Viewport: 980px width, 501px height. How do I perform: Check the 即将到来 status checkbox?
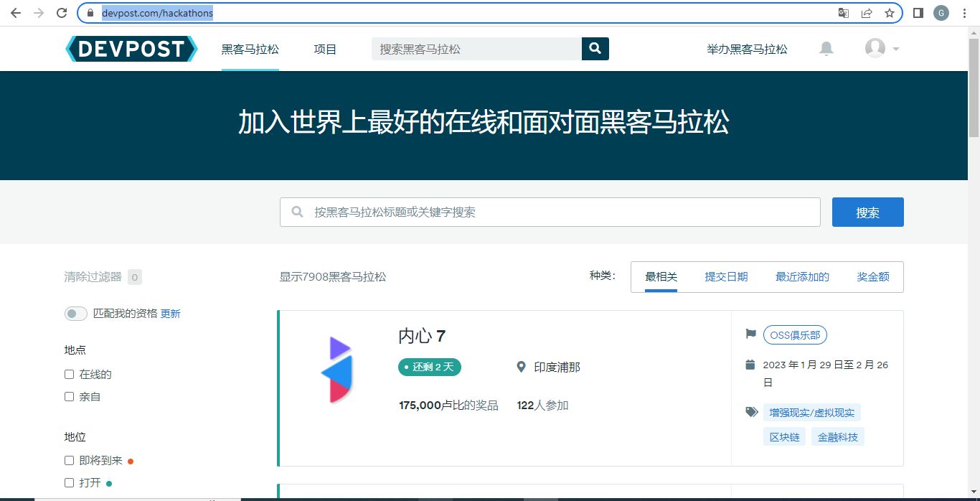pyautogui.click(x=70, y=460)
